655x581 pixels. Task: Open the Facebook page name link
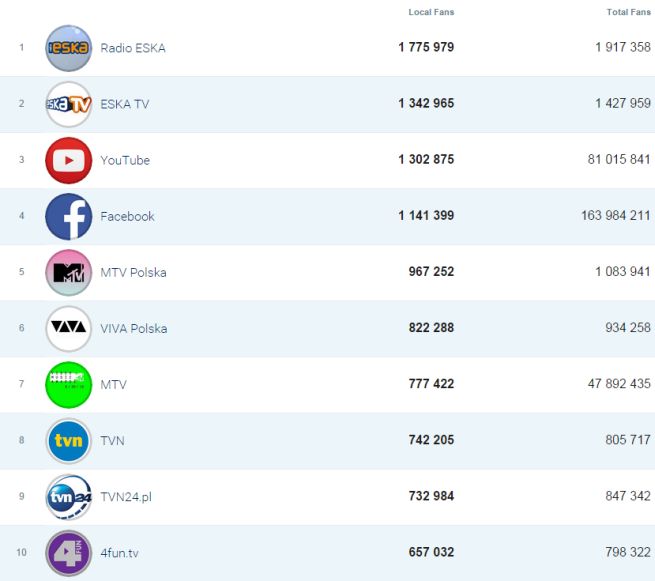(127, 216)
